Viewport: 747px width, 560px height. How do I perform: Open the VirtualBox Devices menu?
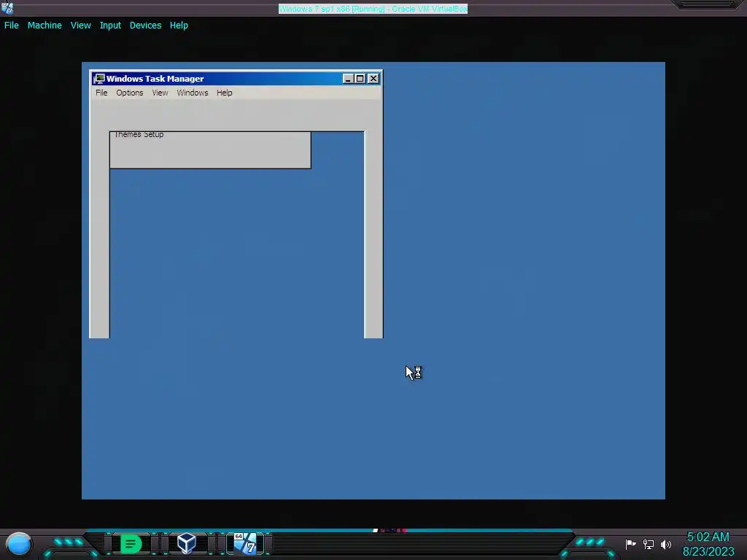pos(145,26)
